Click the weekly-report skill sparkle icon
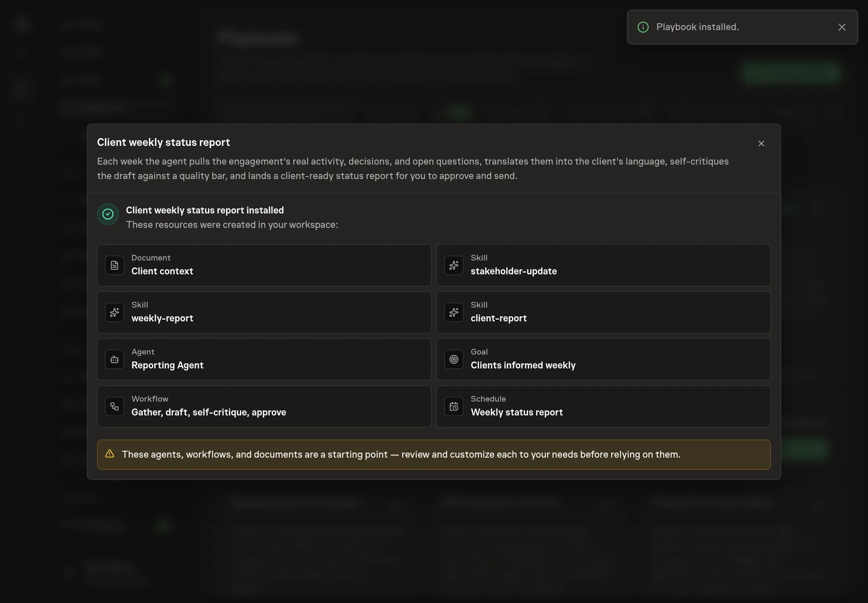This screenshot has height=603, width=868. pos(115,312)
